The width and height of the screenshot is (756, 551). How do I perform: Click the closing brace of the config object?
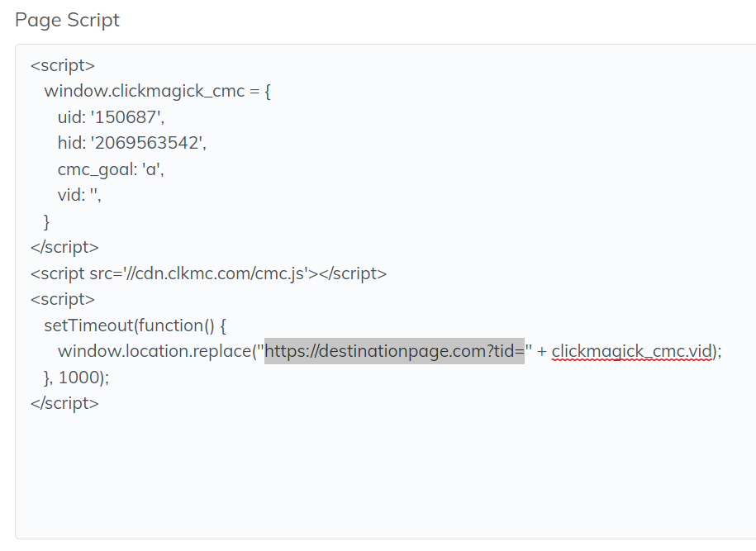pyautogui.click(x=47, y=221)
